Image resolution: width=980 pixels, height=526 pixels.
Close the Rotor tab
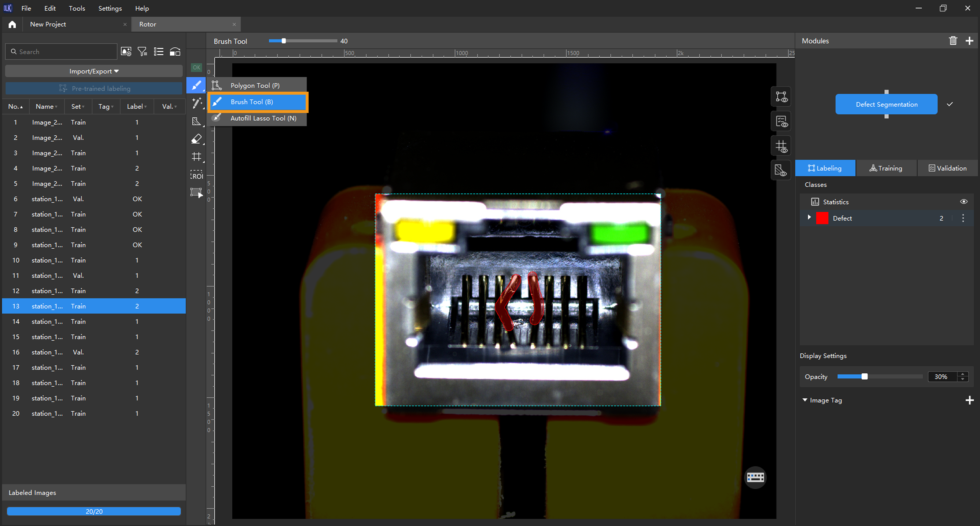(x=234, y=24)
